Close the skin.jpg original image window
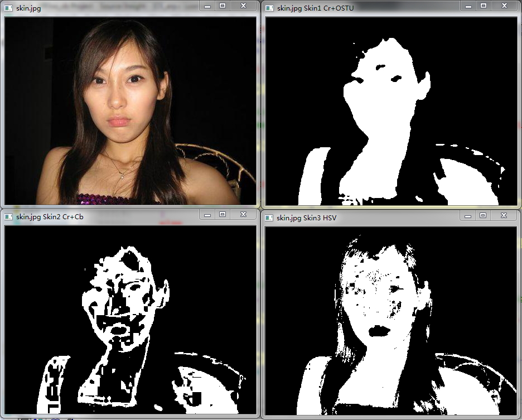This screenshot has width=522, height=420. click(x=243, y=6)
